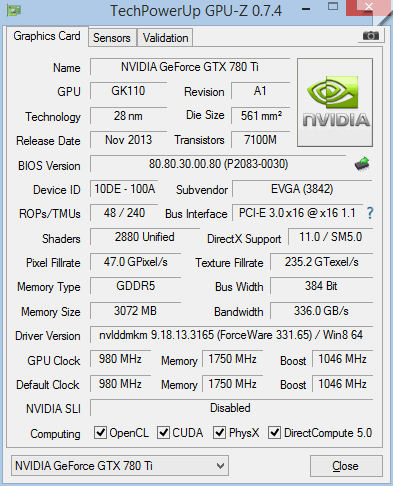Image resolution: width=393 pixels, height=486 pixels.
Task: Click the Driver Version text field
Action: click(x=231, y=335)
